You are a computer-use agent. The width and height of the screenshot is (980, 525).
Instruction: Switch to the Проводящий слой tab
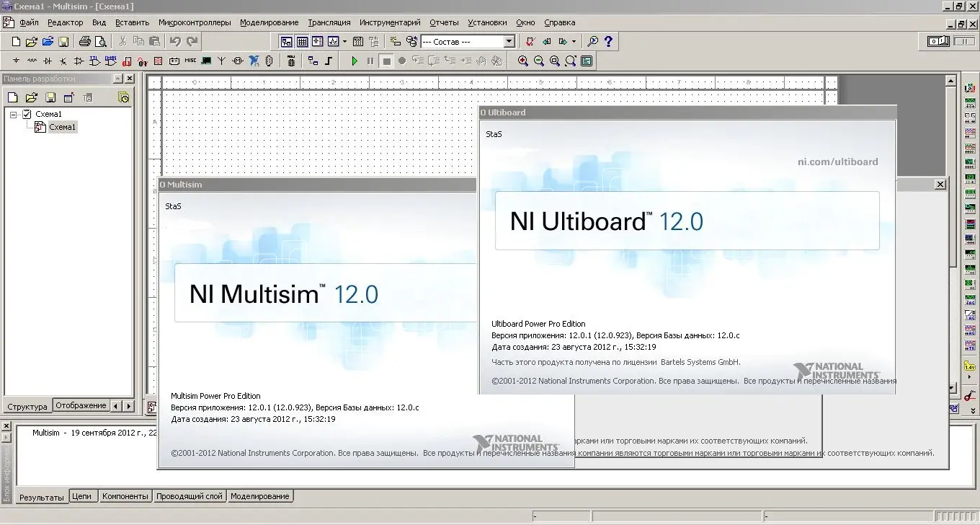click(x=190, y=496)
